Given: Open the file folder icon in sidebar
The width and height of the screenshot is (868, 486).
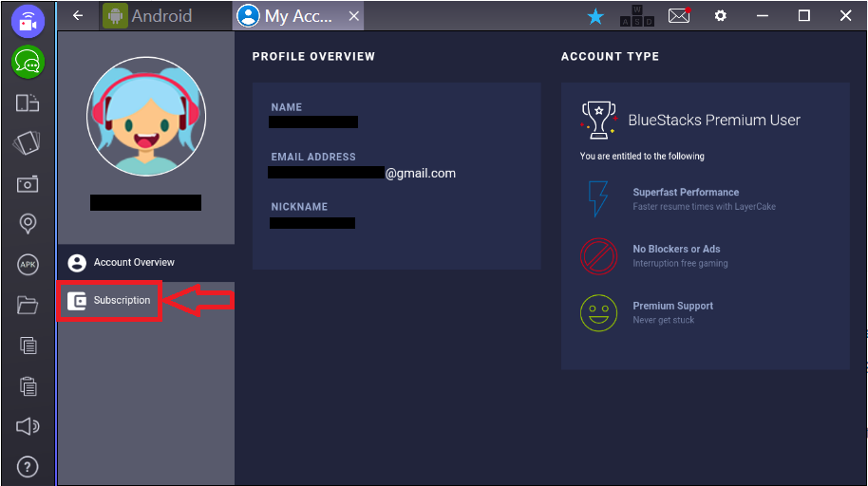Looking at the screenshot, I should 28,305.
